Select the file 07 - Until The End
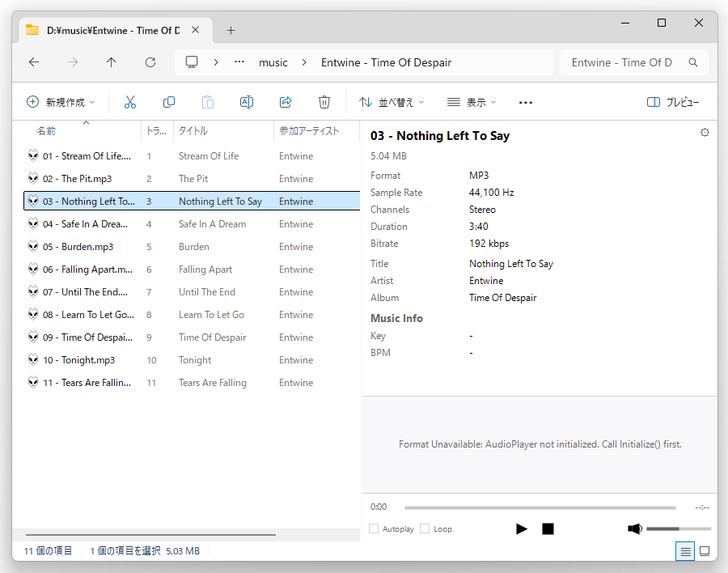The height and width of the screenshot is (573, 728). (85, 292)
